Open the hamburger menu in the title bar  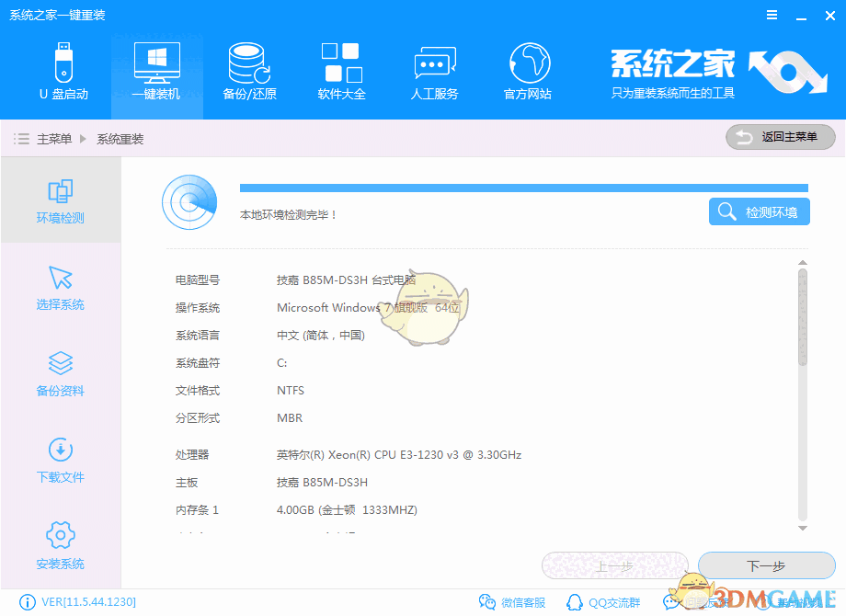[771, 15]
